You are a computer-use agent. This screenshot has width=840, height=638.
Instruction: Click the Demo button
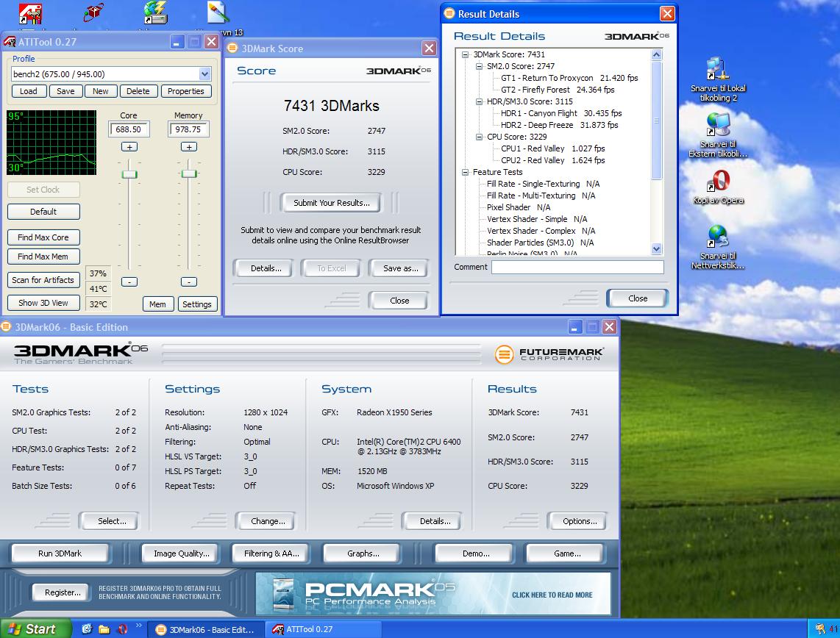pyautogui.click(x=476, y=553)
